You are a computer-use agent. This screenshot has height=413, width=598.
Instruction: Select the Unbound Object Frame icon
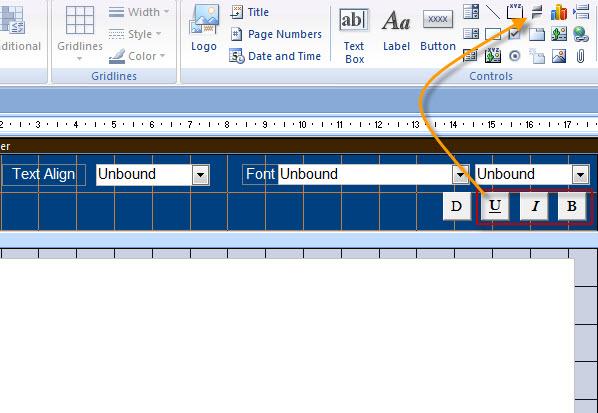tap(559, 34)
